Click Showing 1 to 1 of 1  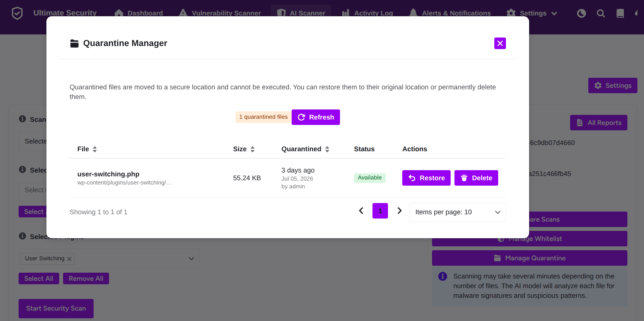(x=98, y=212)
